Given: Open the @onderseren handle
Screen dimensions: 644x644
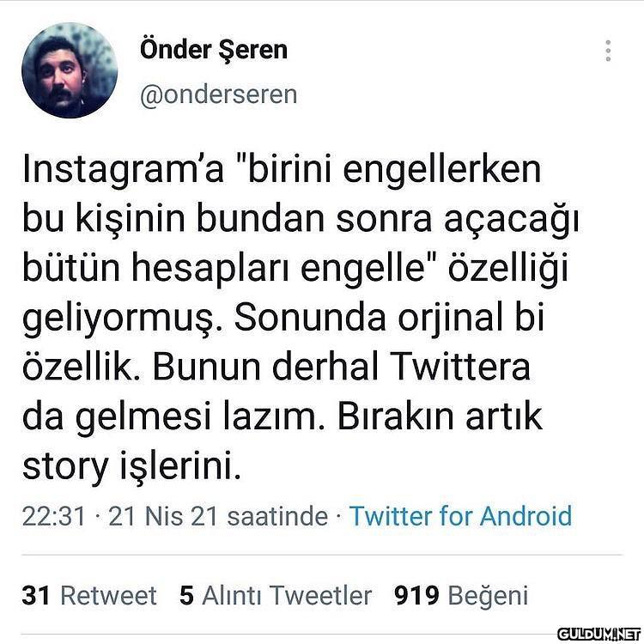Looking at the screenshot, I should click(x=218, y=94).
